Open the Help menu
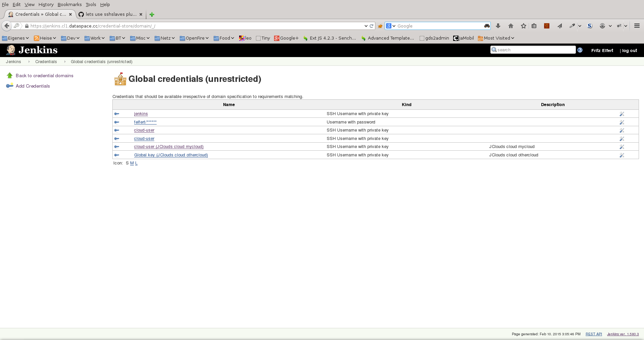The image size is (644, 340). click(x=105, y=4)
